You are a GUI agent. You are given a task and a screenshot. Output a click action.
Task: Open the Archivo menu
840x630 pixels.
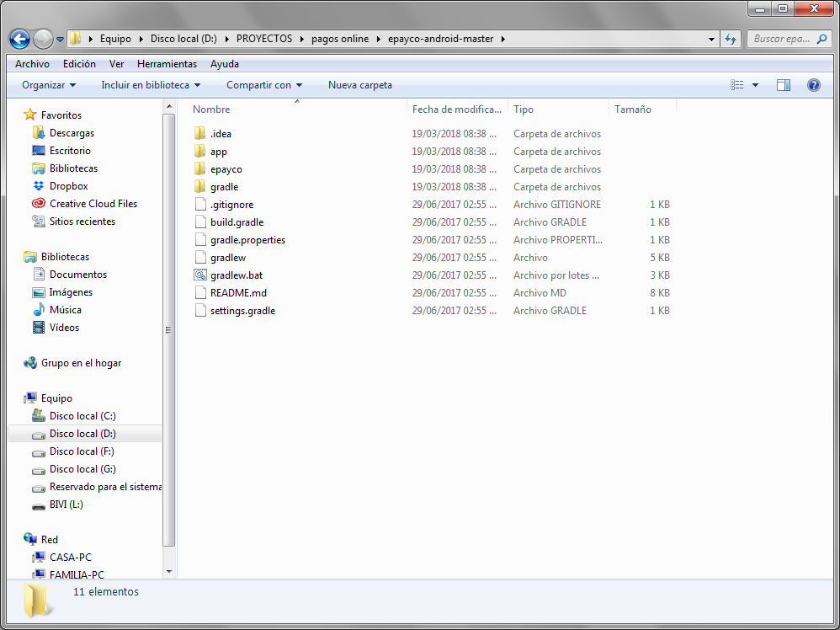(x=32, y=64)
